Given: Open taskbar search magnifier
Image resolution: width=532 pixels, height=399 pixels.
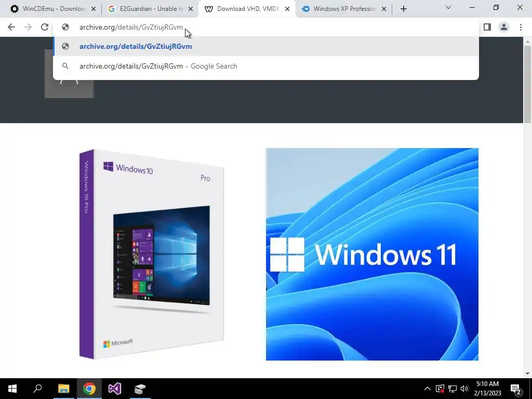Looking at the screenshot, I should tap(37, 389).
